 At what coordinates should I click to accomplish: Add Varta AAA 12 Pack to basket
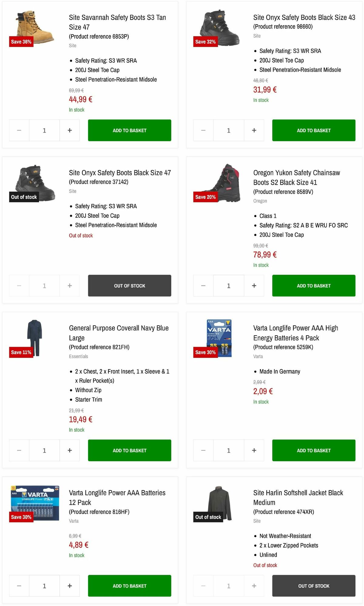coord(129,586)
